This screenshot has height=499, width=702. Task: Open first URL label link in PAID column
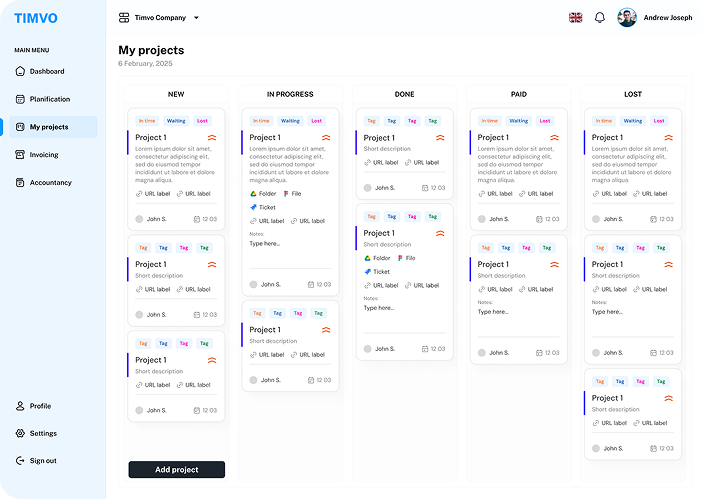496,194
